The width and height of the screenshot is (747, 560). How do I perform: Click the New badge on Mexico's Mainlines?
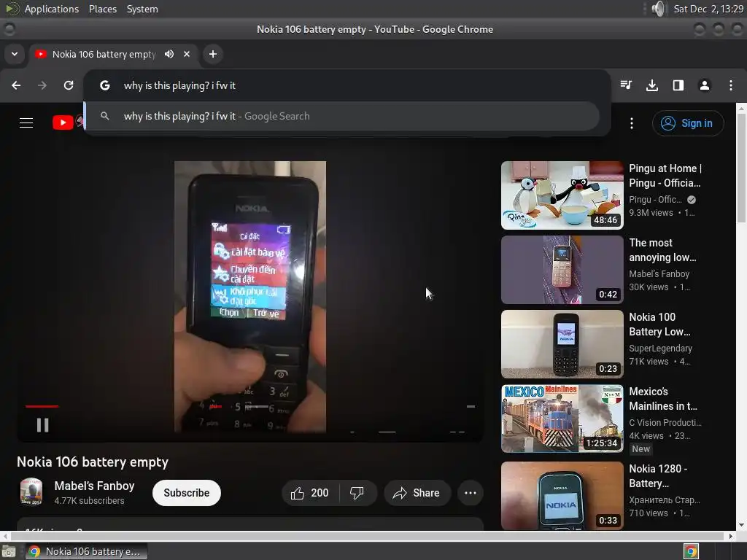(x=640, y=448)
